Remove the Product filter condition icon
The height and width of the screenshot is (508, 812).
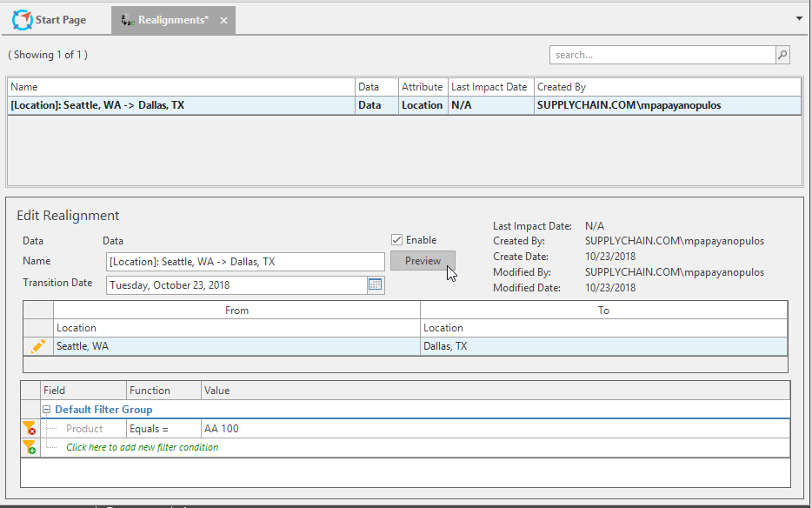(x=29, y=428)
